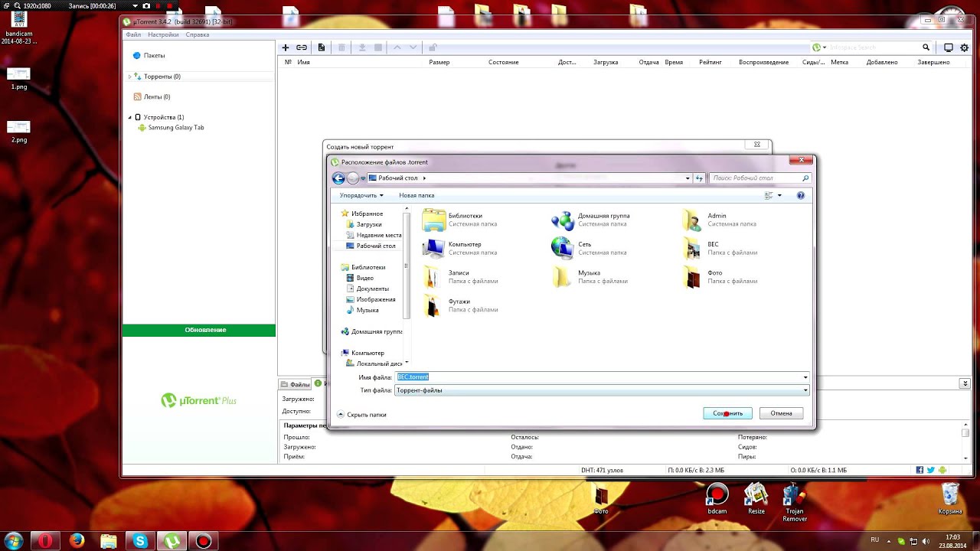Click the Сохранить button
Viewport: 980px width, 551px height.
tap(727, 413)
